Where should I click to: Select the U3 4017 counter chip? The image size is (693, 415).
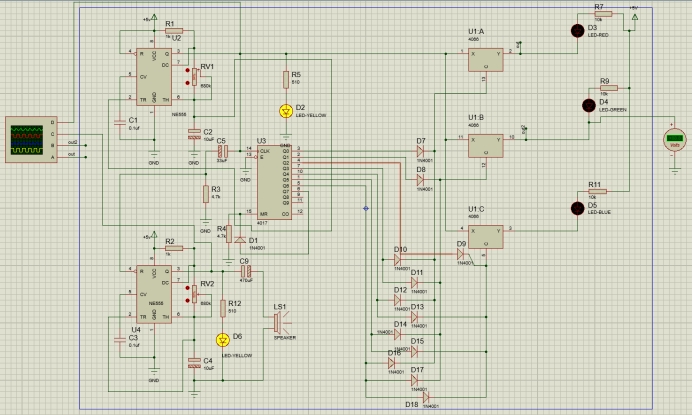pyautogui.click(x=273, y=182)
